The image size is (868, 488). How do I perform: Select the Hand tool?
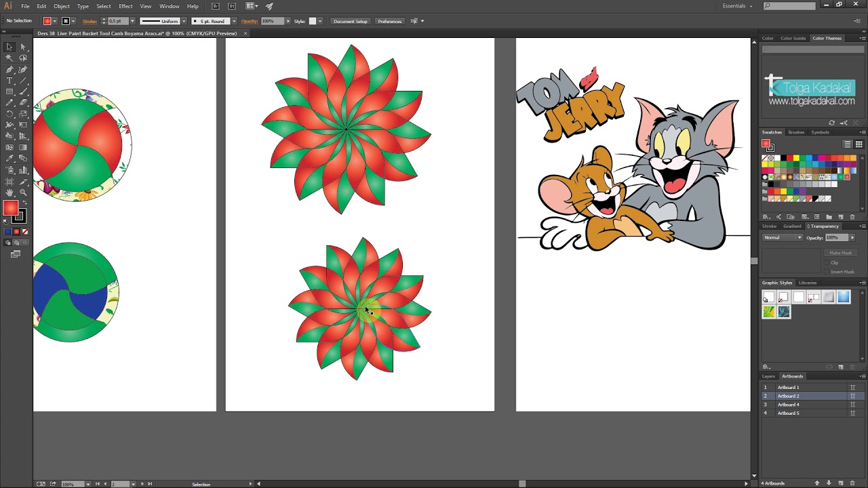[9, 192]
